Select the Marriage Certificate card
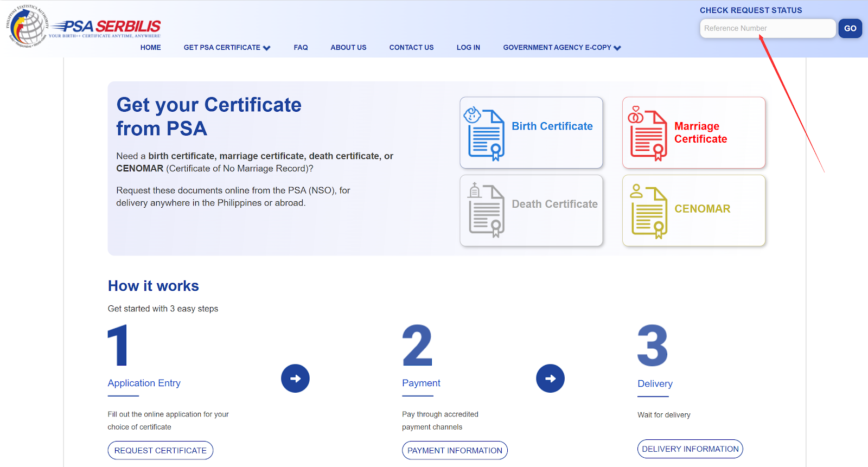 694,132
